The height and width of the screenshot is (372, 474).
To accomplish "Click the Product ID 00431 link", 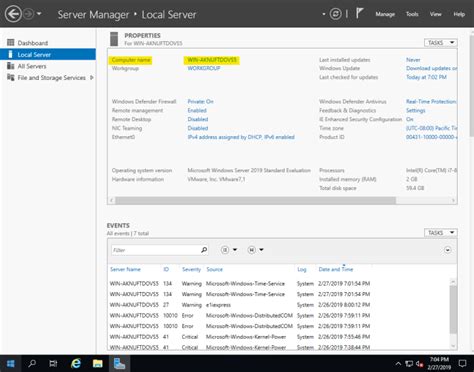I will (x=431, y=137).
